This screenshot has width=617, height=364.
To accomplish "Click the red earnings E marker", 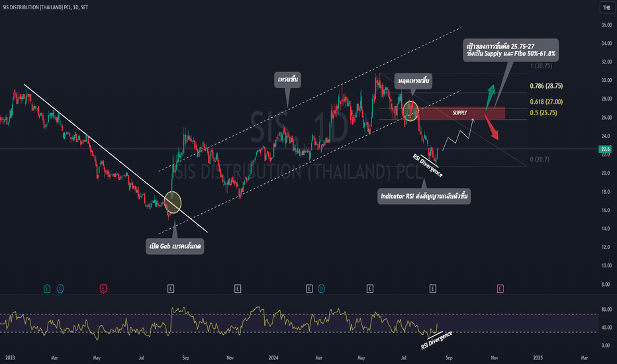I will (103, 289).
